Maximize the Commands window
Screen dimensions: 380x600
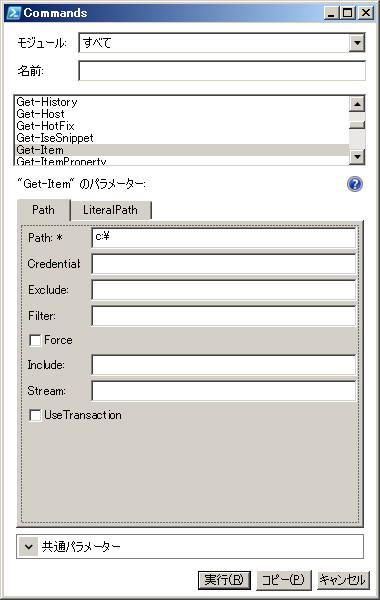tap(347, 13)
